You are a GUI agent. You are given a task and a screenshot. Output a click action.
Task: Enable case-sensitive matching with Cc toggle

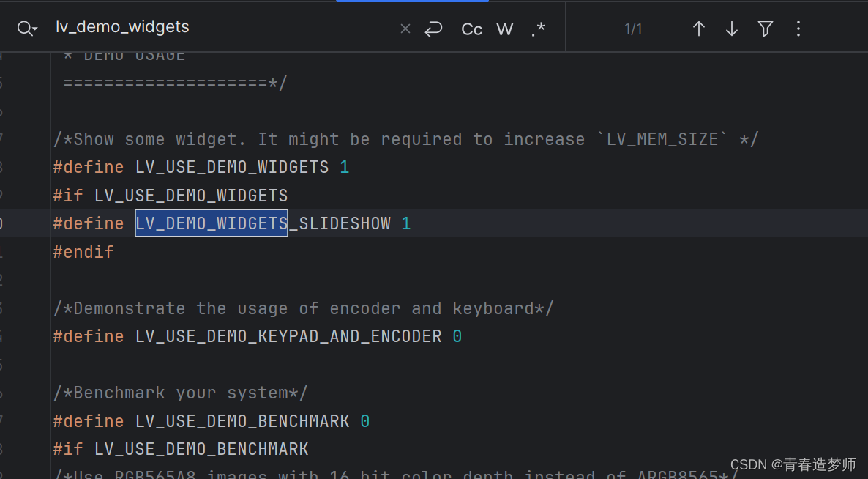pyautogui.click(x=471, y=29)
